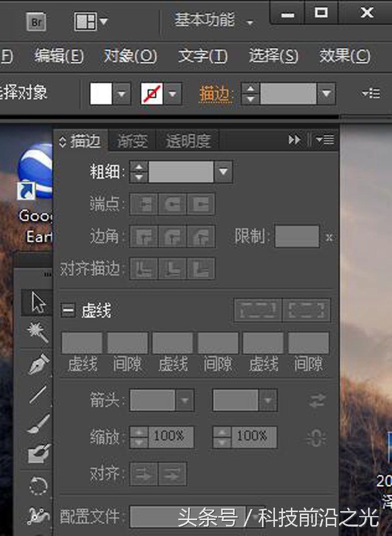Image resolution: width=392 pixels, height=536 pixels.
Task: Open the 选择(S) menu
Action: coord(273,55)
